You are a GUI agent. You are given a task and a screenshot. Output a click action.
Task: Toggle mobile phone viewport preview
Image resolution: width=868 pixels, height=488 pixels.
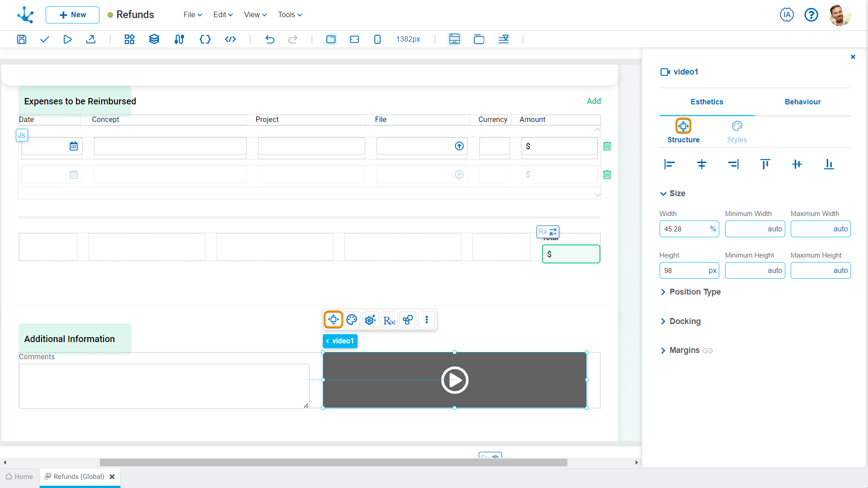click(377, 39)
